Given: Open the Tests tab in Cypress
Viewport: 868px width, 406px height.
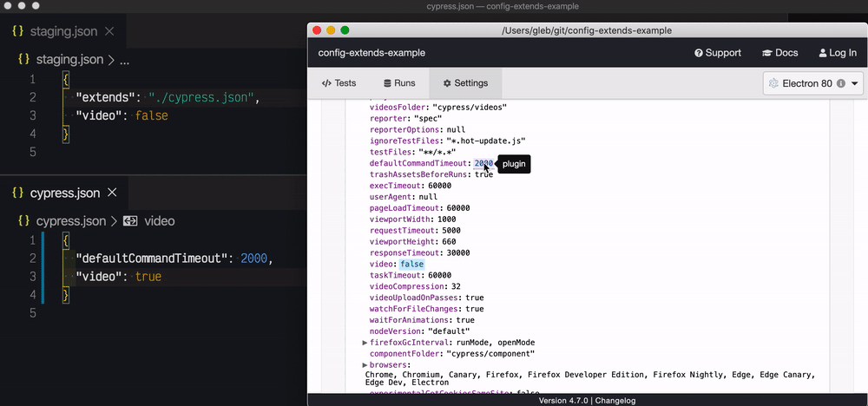Looking at the screenshot, I should tap(339, 83).
